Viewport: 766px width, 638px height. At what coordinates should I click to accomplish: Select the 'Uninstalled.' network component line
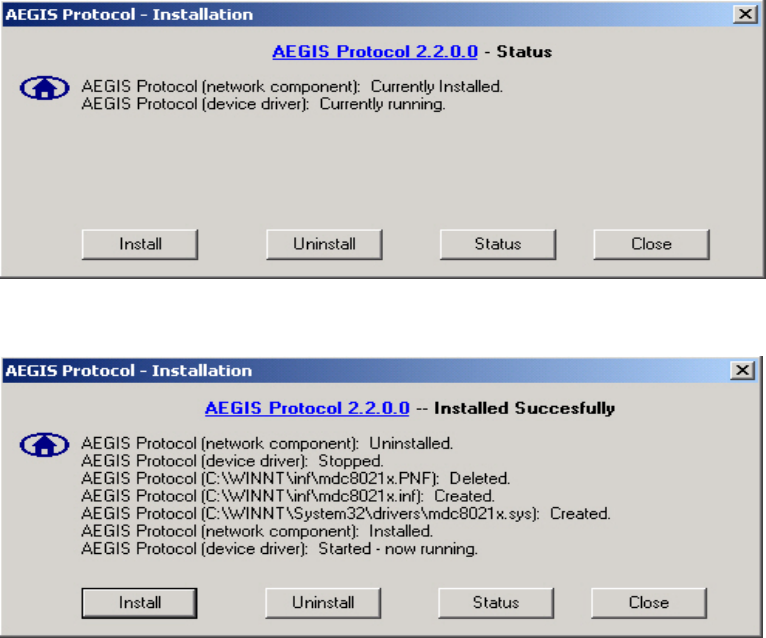[267, 444]
